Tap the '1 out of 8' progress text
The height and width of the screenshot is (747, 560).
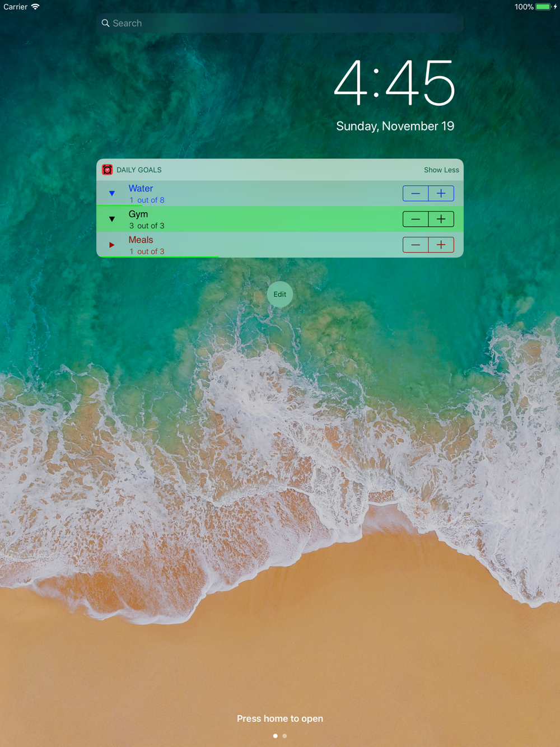coord(147,200)
